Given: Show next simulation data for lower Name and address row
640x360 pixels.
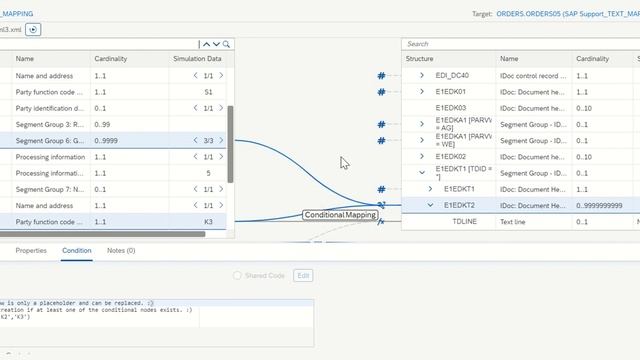Looking at the screenshot, I should tap(221, 205).
